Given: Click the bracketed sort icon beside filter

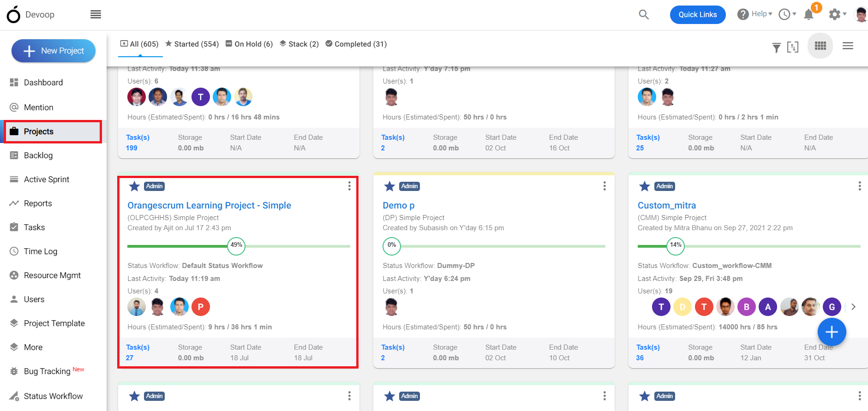Looking at the screenshot, I should coord(793,47).
